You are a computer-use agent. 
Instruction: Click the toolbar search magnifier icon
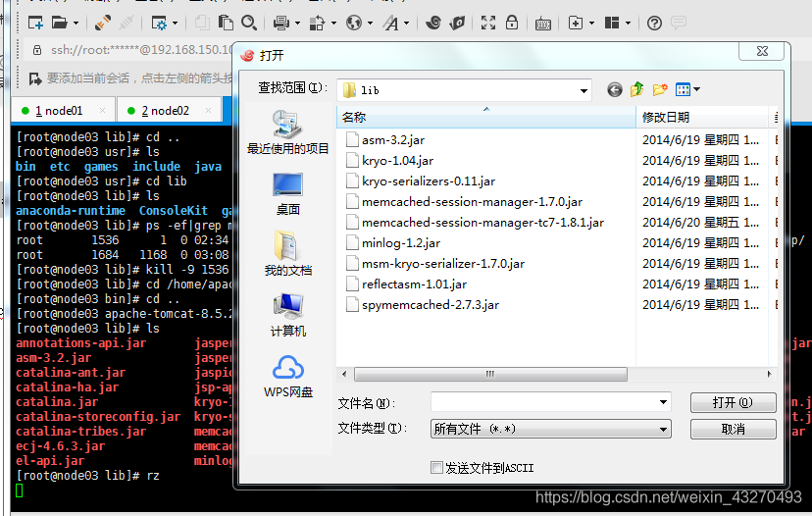point(249,23)
